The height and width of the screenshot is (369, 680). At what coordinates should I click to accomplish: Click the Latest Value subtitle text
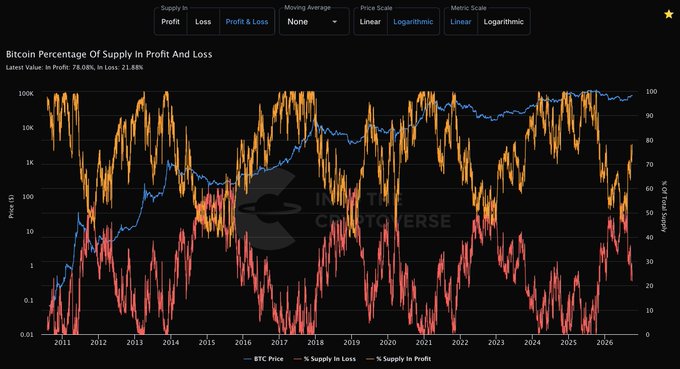click(74, 68)
